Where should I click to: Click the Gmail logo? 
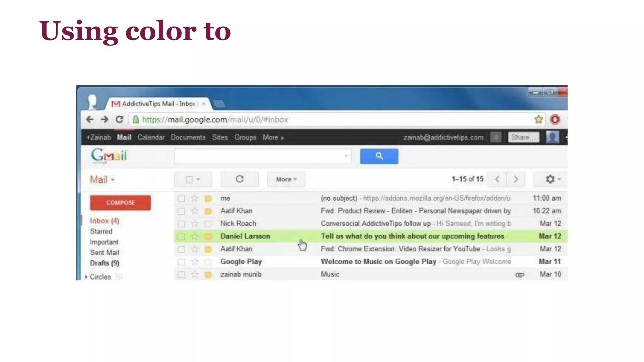109,156
